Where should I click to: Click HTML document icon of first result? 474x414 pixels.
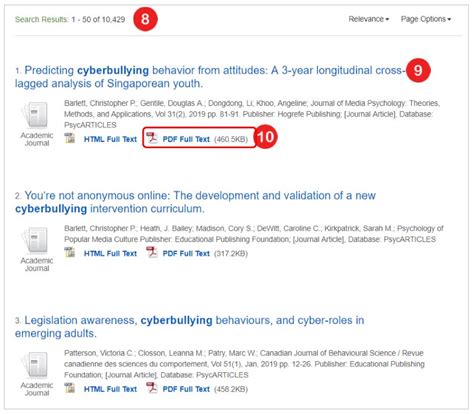70,138
